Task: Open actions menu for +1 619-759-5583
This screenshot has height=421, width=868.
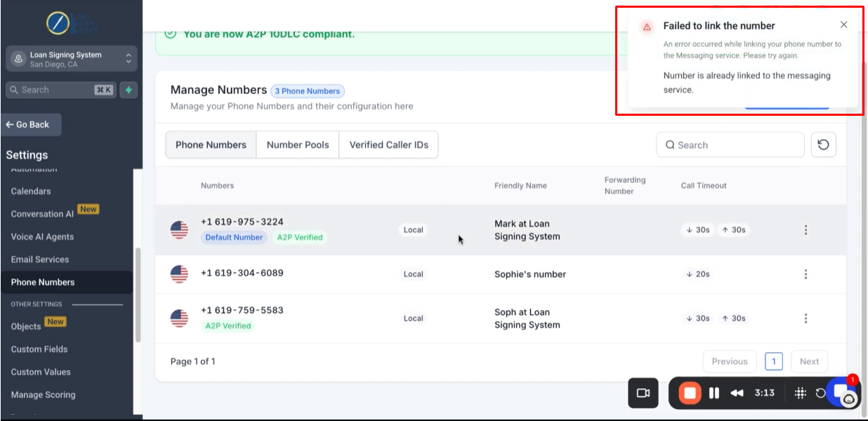Action: (x=805, y=318)
